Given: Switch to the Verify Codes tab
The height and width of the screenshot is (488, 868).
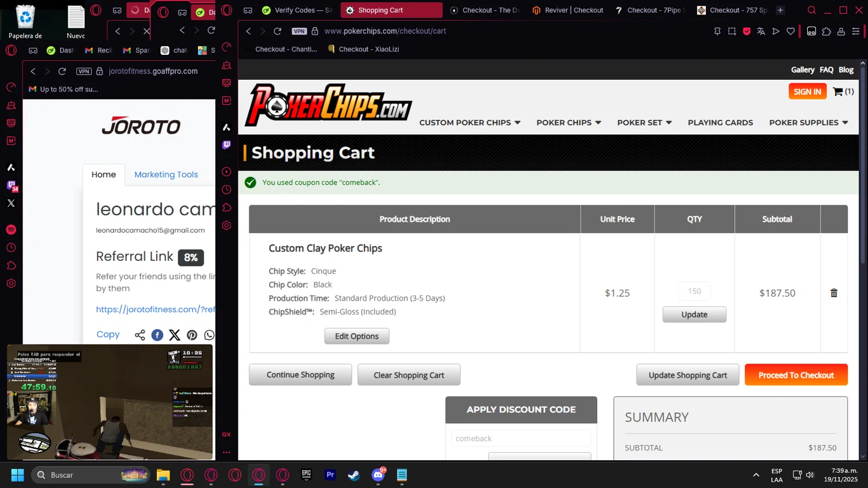Looking at the screenshot, I should point(297,10).
